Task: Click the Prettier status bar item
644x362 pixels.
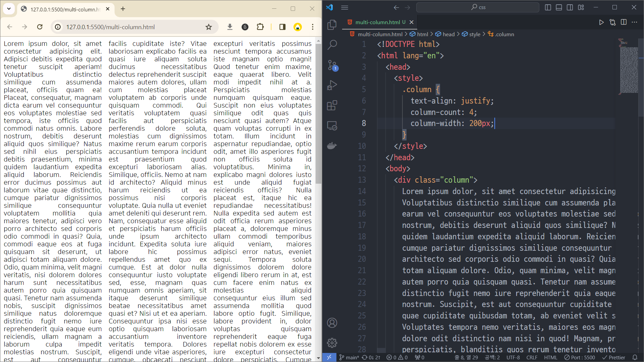Action: pos(613,357)
